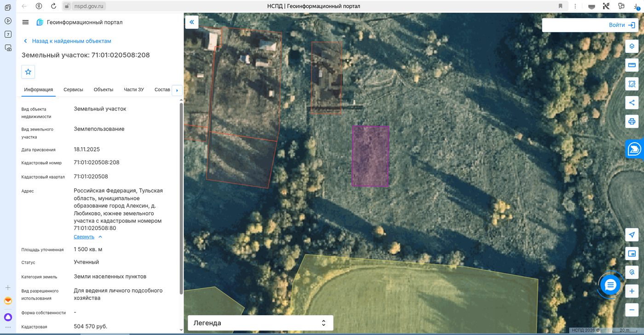Click the plus icon in the browser sidebar

(8, 288)
